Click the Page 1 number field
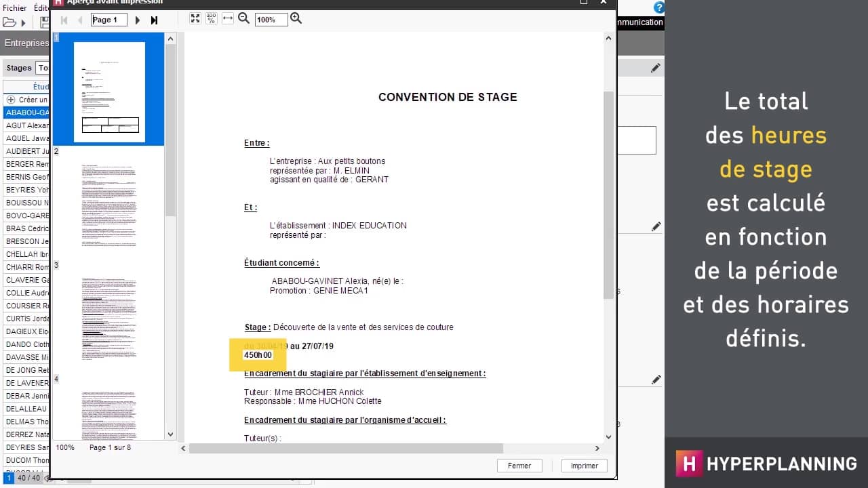This screenshot has width=868, height=488. pyautogui.click(x=109, y=20)
